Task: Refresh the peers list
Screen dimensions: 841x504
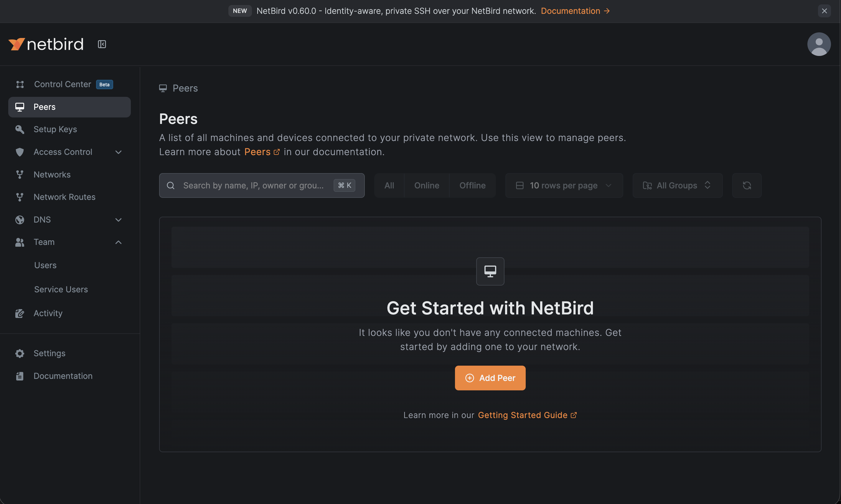Action: tap(746, 185)
